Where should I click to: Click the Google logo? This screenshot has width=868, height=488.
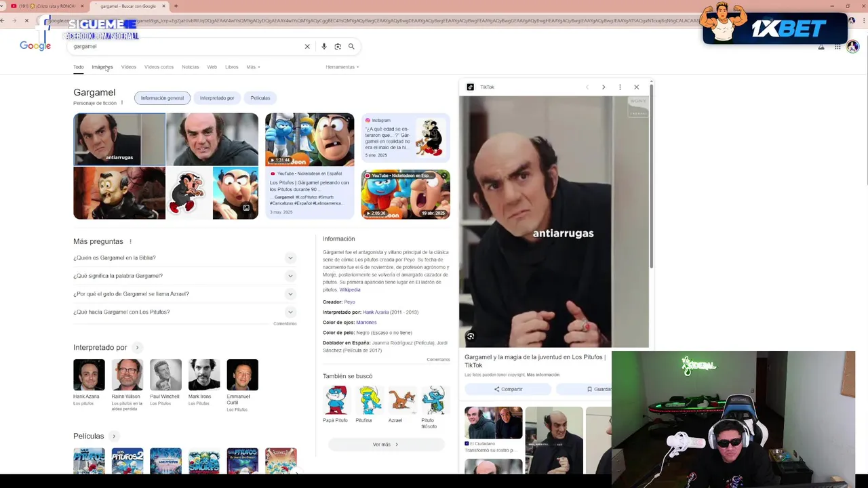[35, 45]
